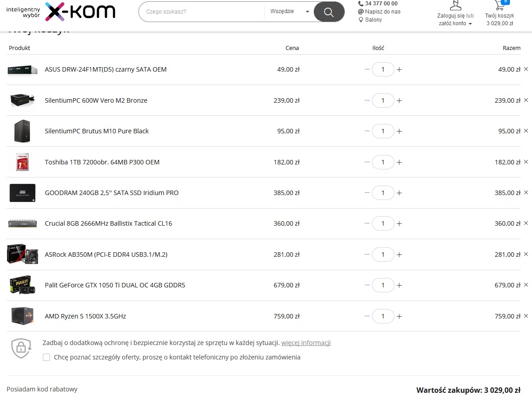Open the shopping cart icon in header
This screenshot has height=400, width=532.
[x=500, y=5]
